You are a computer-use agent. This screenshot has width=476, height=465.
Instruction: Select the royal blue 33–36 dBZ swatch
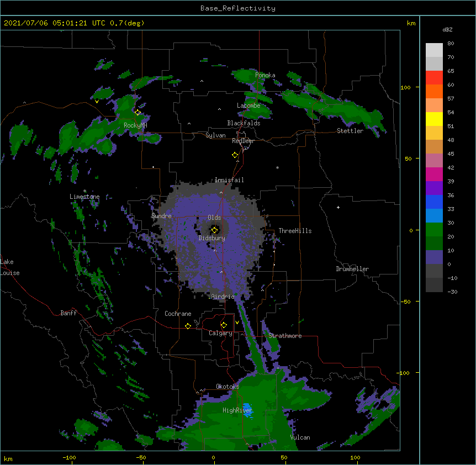click(x=434, y=202)
